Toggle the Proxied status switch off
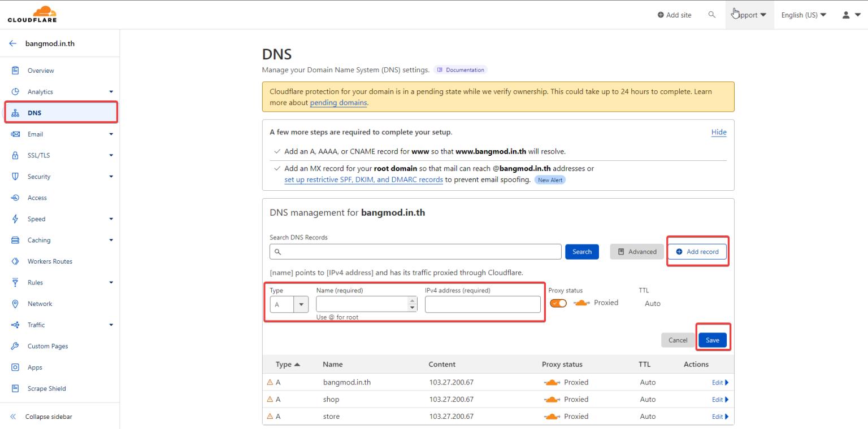The image size is (868, 429). click(558, 303)
